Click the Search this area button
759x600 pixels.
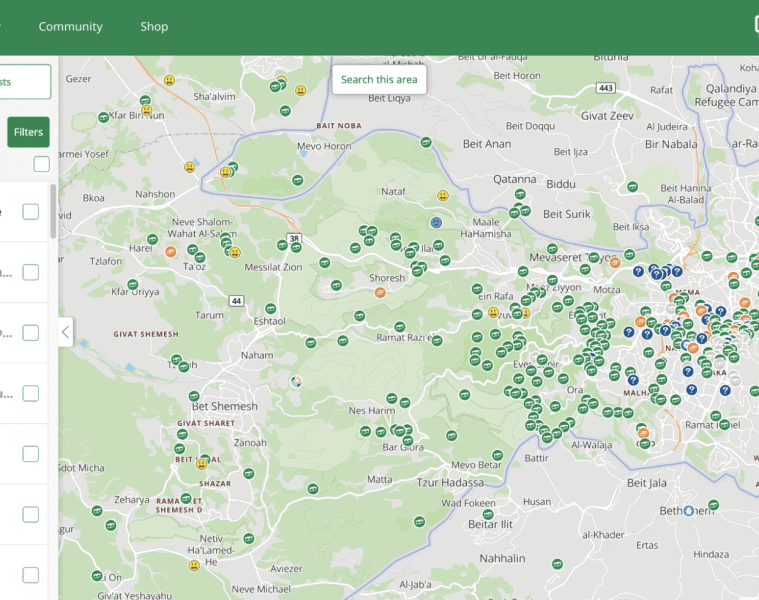tap(379, 80)
